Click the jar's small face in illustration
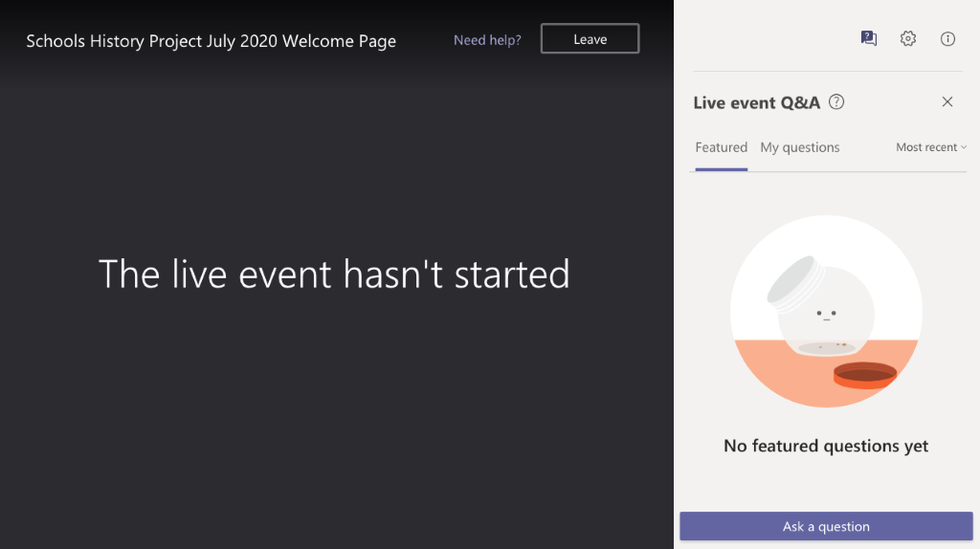This screenshot has height=549, width=980. pyautogui.click(x=826, y=316)
